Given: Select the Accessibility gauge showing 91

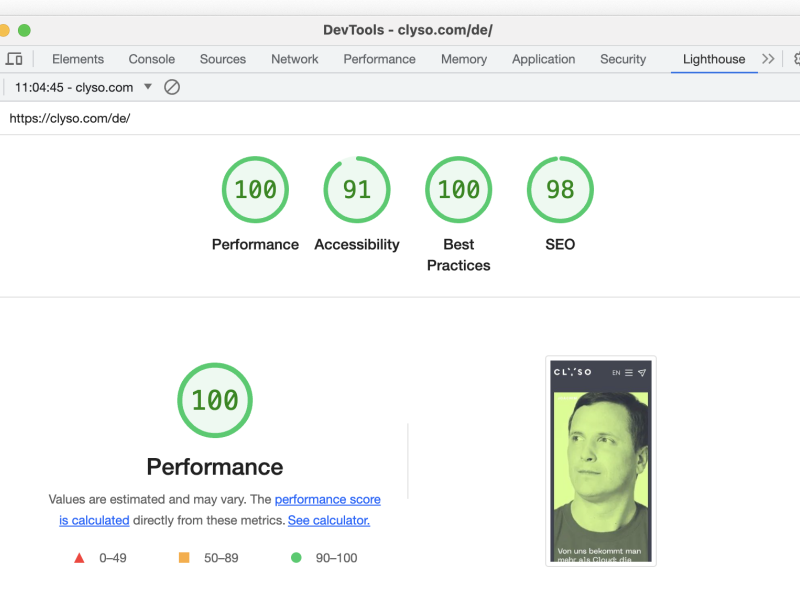Looking at the screenshot, I should point(357,189).
